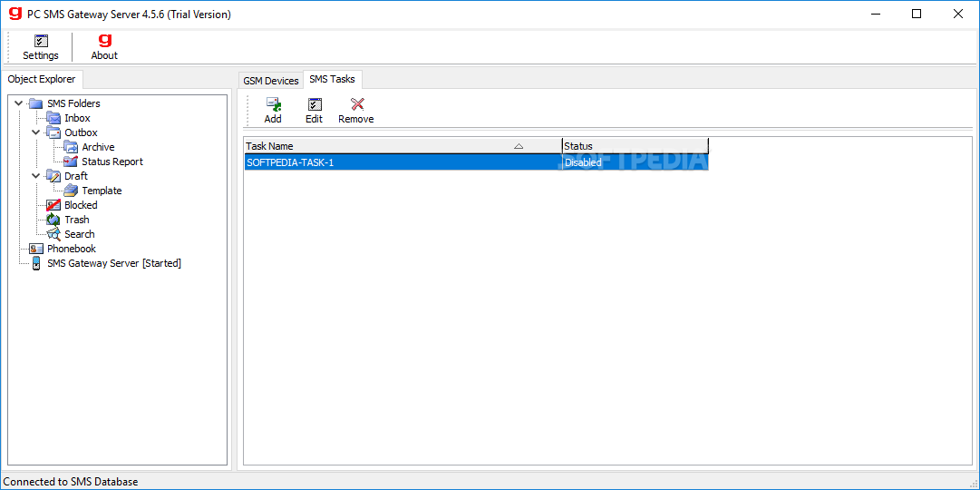Select the Search tree label
The width and height of the screenshot is (980, 490).
click(x=80, y=234)
